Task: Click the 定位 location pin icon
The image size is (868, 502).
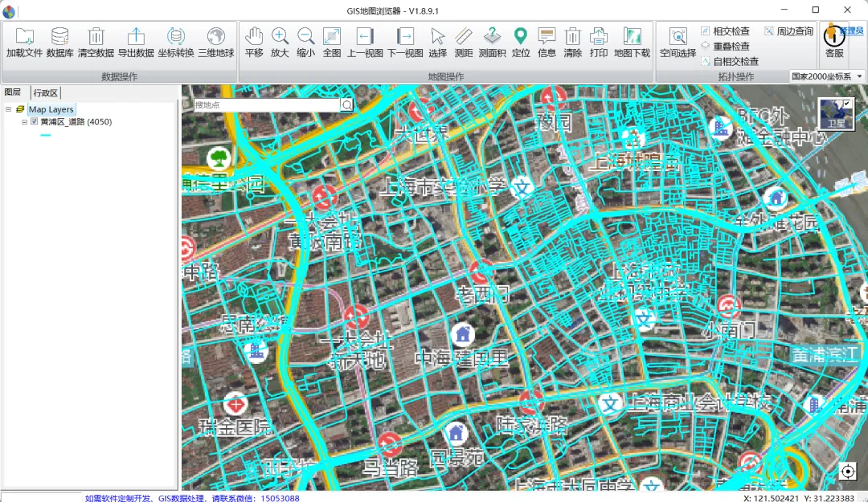Action: pyautogui.click(x=521, y=37)
